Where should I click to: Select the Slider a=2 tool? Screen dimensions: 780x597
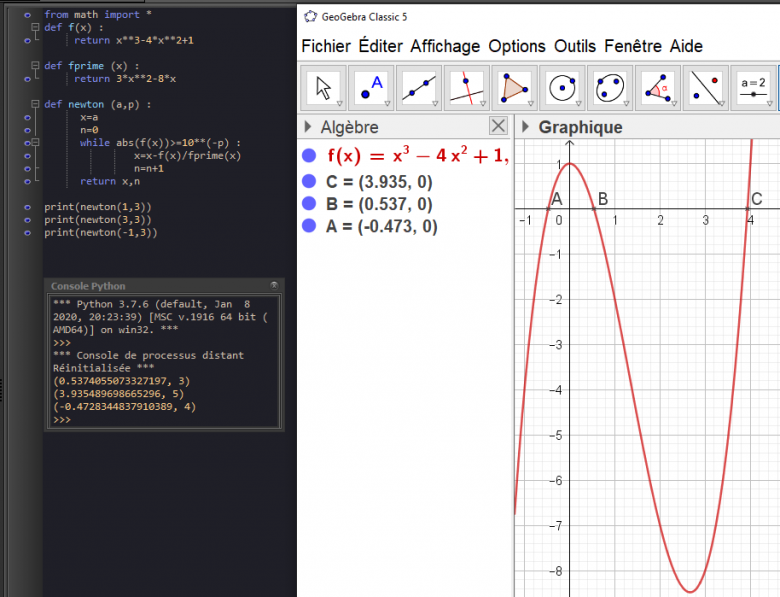click(x=755, y=88)
